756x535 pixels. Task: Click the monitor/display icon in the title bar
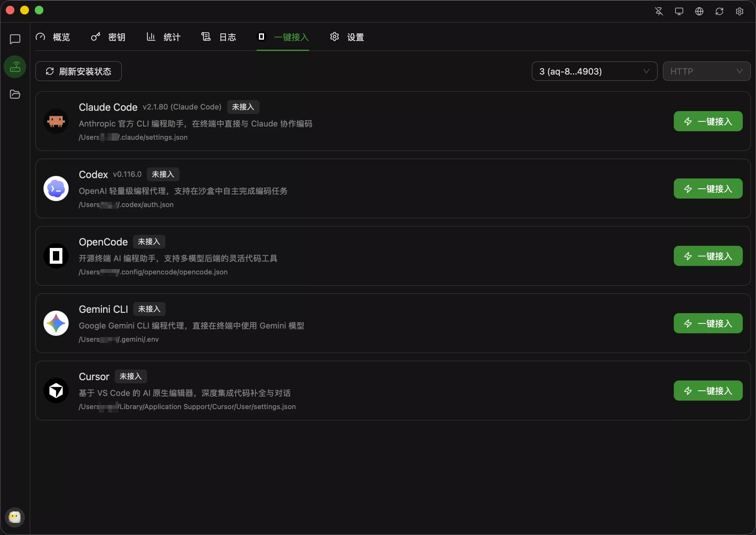[679, 11]
